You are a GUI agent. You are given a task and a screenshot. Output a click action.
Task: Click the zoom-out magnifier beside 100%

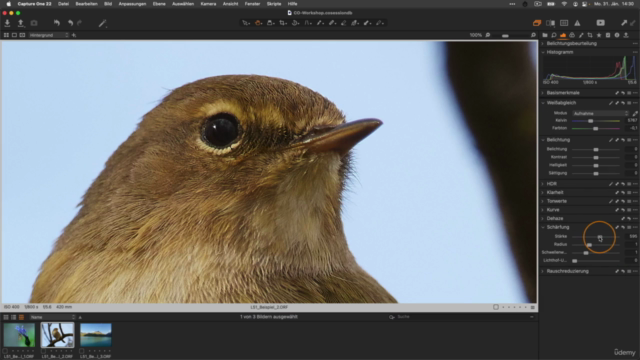click(488, 35)
